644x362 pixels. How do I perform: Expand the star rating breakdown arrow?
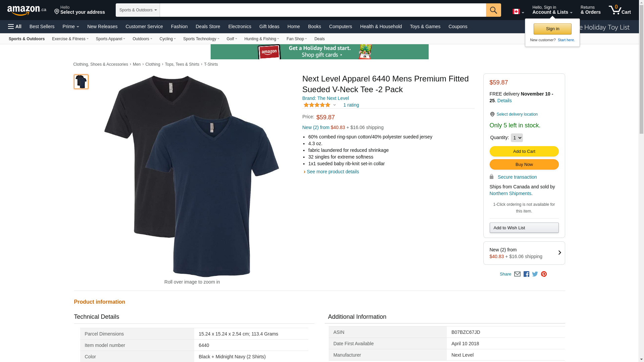334,105
